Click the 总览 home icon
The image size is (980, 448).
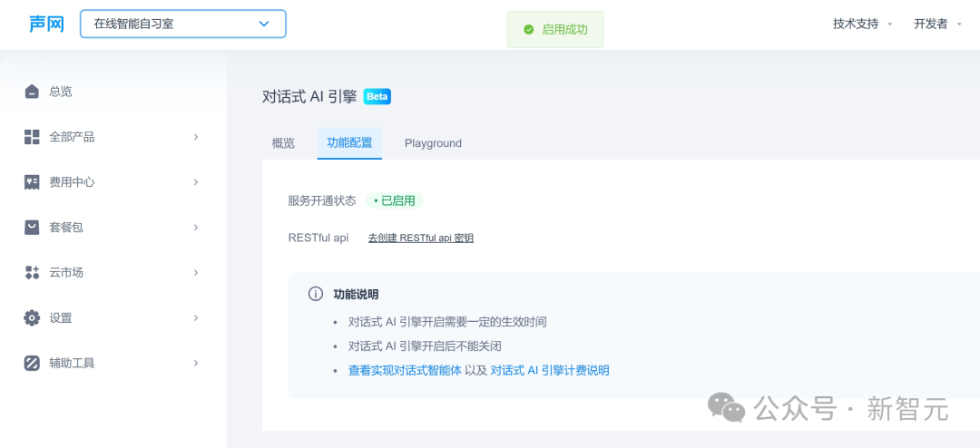pyautogui.click(x=32, y=92)
